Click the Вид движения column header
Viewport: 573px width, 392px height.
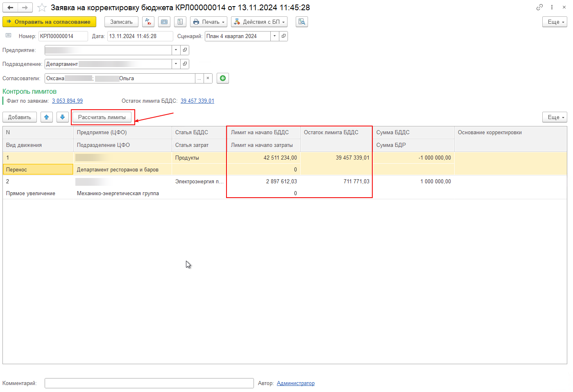(38, 145)
